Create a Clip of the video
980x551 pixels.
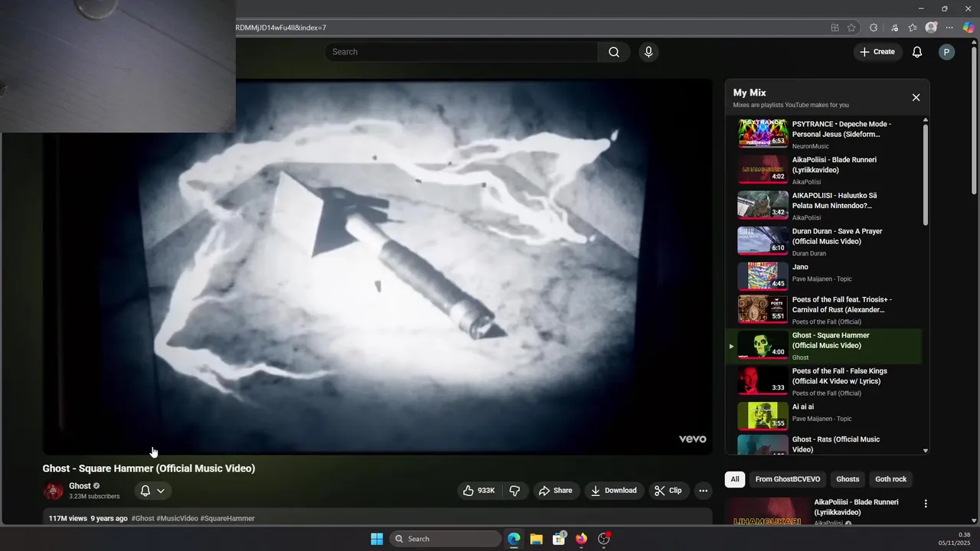click(x=668, y=491)
